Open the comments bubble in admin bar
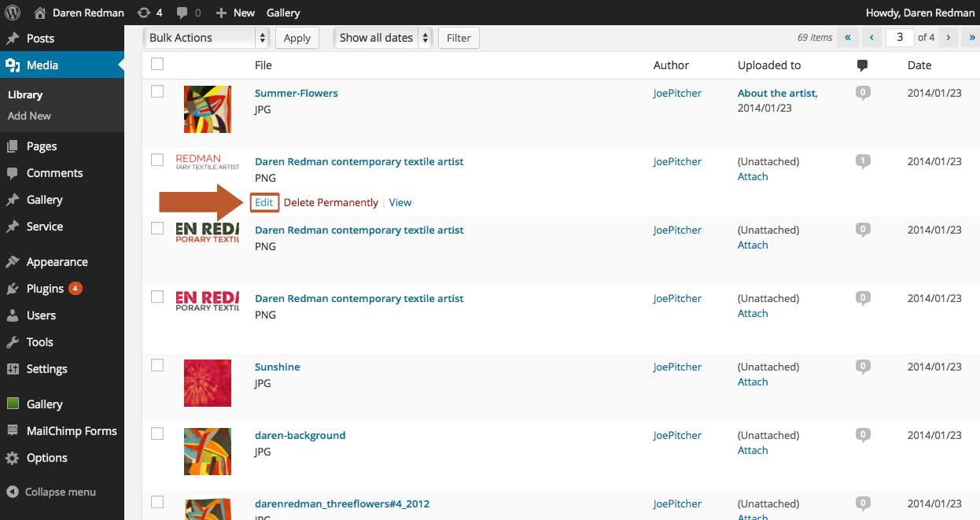The image size is (980, 520). coord(182,13)
